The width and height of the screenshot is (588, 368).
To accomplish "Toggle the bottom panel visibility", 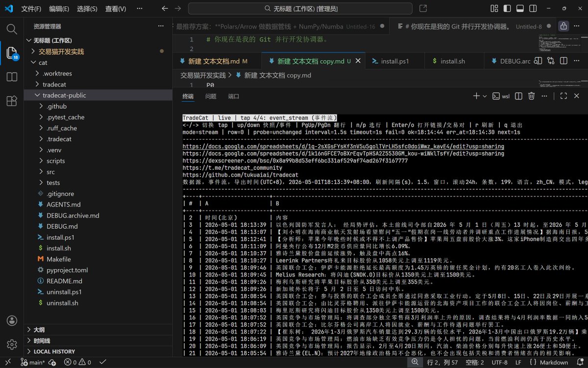I will [520, 9].
